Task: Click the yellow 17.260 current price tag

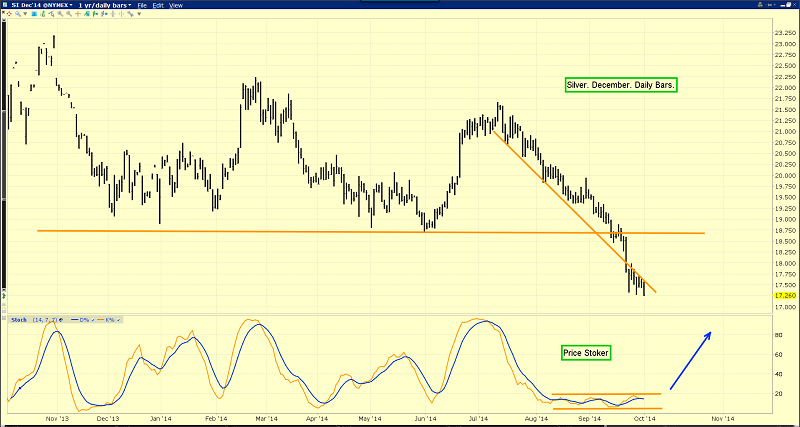Action: point(784,297)
